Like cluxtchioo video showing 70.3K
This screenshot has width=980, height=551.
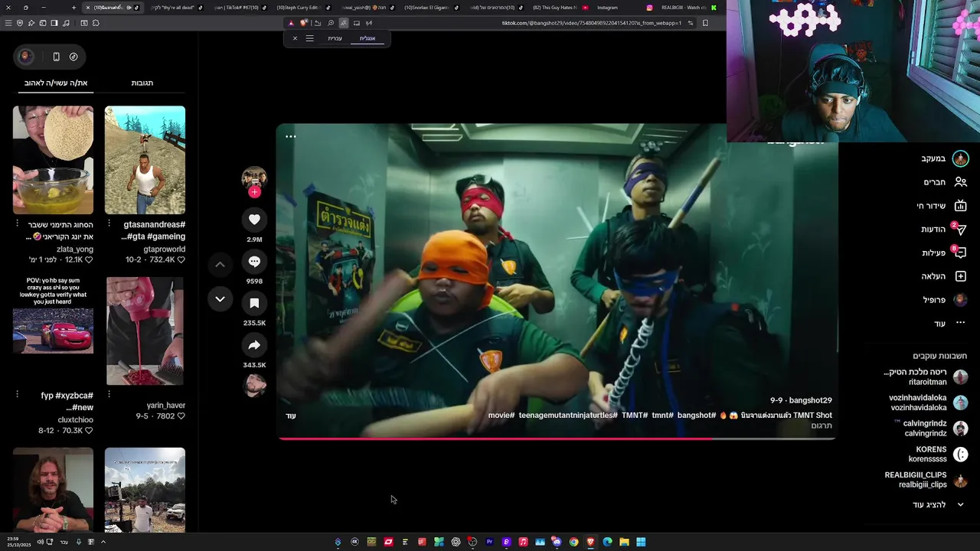coord(88,431)
